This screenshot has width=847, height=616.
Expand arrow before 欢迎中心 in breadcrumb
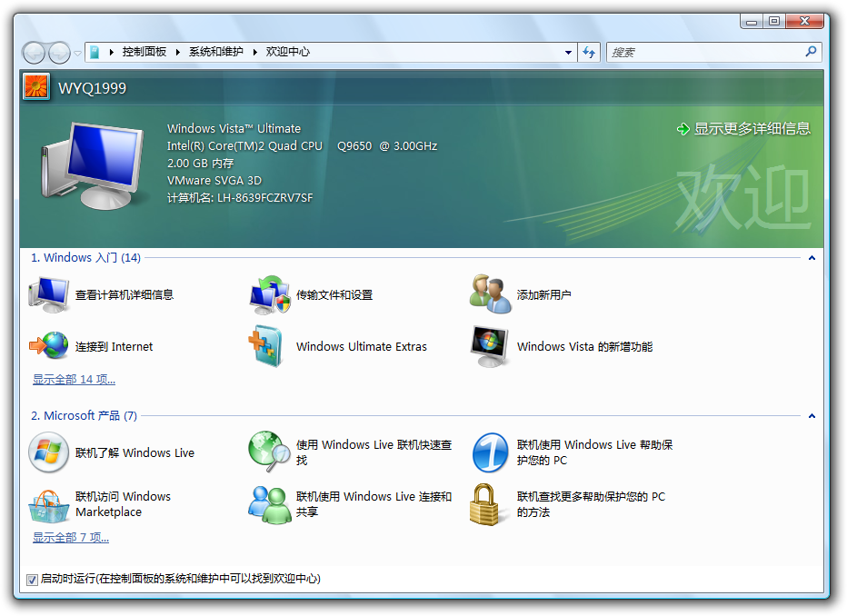click(x=254, y=53)
